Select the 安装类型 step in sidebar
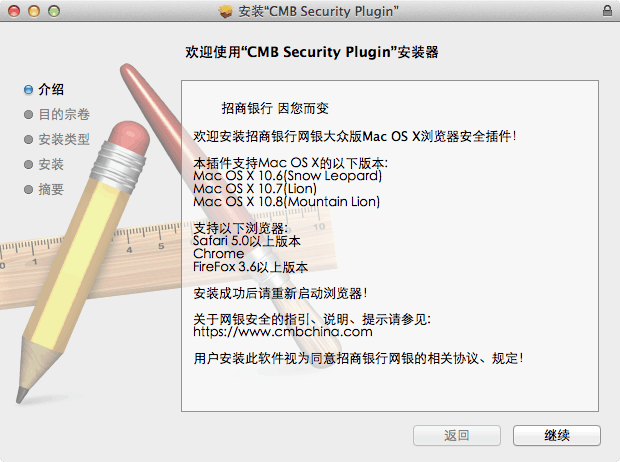Image resolution: width=620 pixels, height=462 pixels. (x=64, y=139)
